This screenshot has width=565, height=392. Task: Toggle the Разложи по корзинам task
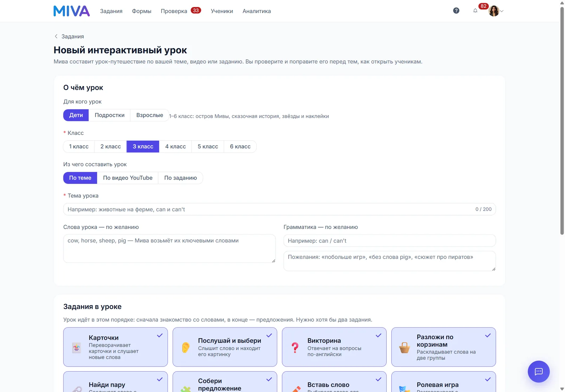click(x=444, y=347)
